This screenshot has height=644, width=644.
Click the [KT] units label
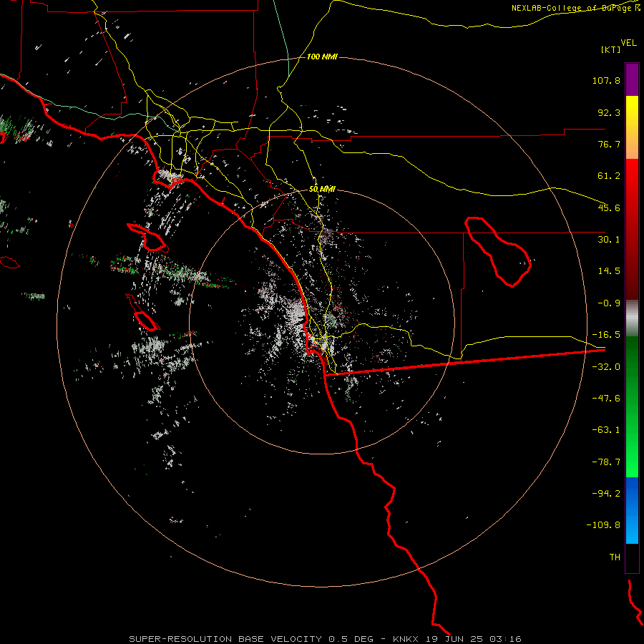[x=611, y=49]
